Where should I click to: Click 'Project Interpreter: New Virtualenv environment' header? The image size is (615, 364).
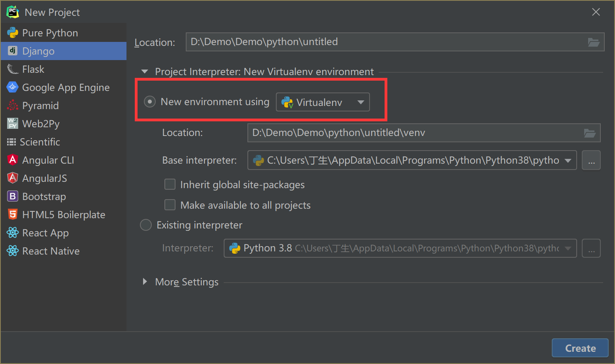point(264,72)
